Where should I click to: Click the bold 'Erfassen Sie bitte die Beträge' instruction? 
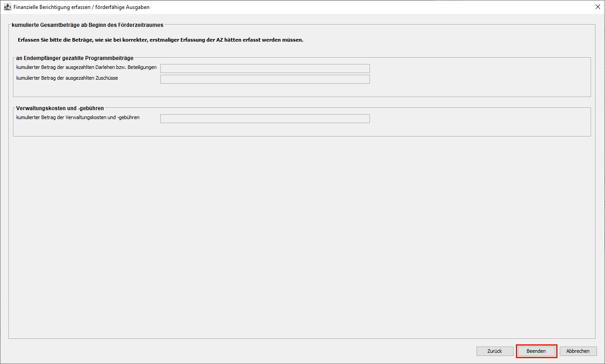pos(160,40)
